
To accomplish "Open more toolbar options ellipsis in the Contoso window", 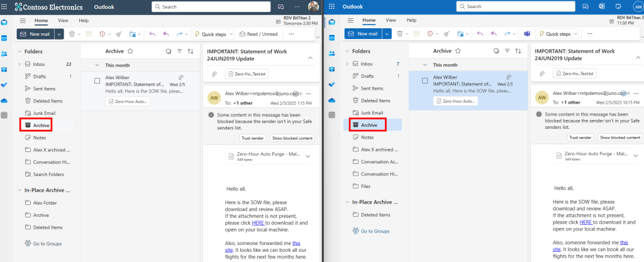I will click(292, 34).
